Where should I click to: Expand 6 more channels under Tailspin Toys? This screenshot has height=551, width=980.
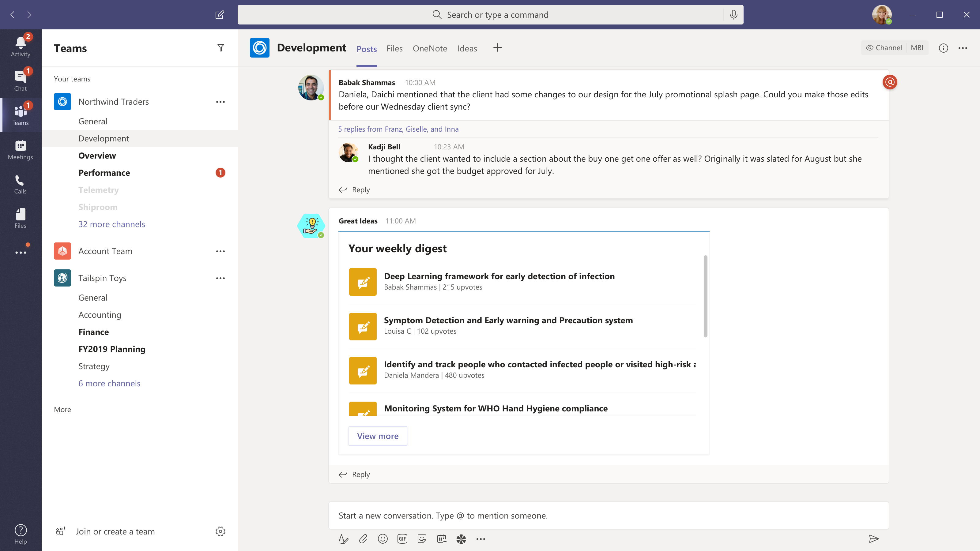pyautogui.click(x=109, y=383)
